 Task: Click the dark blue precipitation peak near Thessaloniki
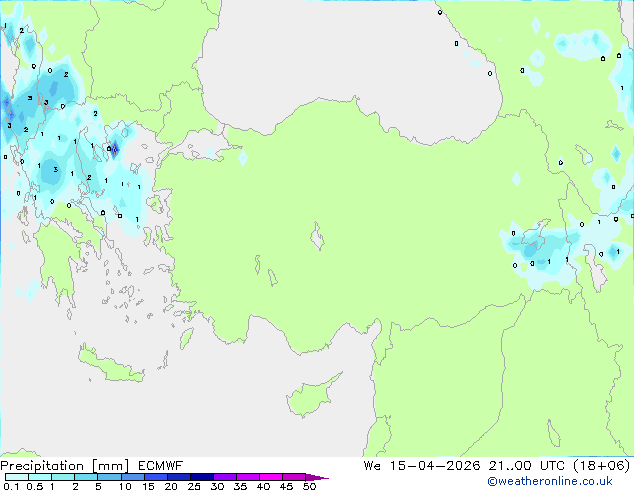tap(115, 150)
